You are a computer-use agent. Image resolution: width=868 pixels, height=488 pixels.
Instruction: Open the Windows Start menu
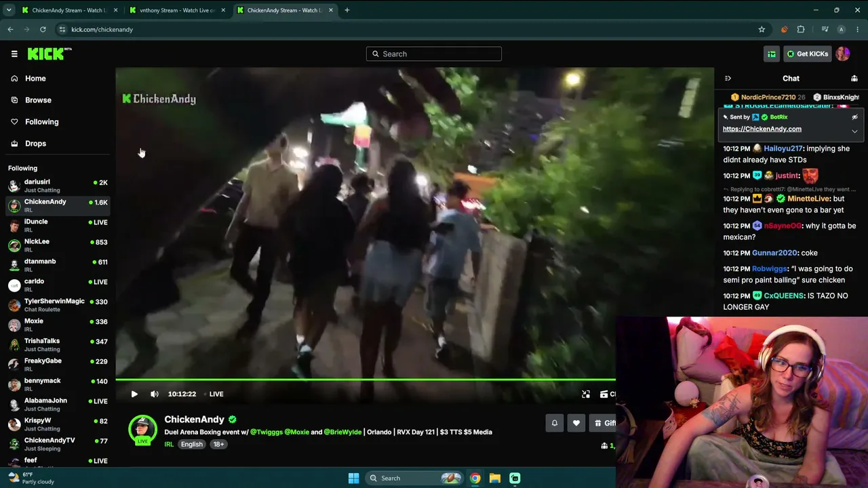(x=353, y=478)
